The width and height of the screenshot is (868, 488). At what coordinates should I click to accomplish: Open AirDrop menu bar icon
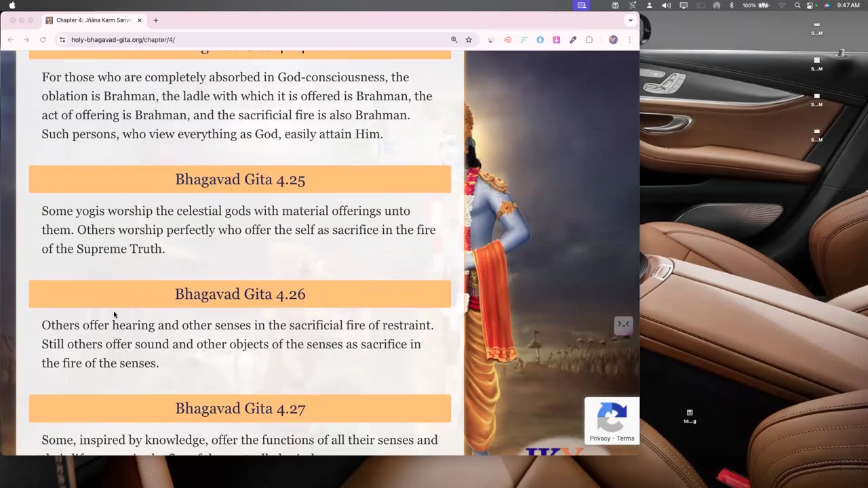(x=717, y=5)
